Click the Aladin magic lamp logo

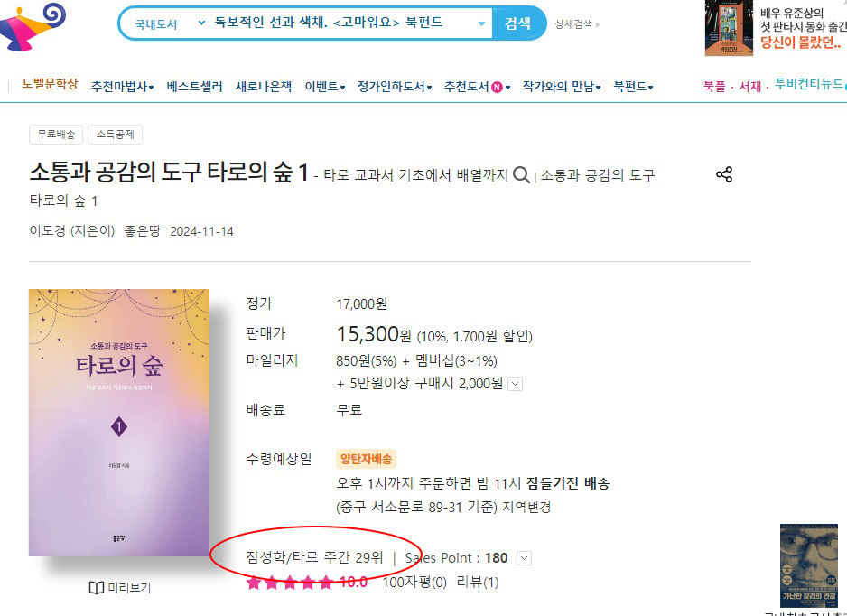pyautogui.click(x=32, y=26)
